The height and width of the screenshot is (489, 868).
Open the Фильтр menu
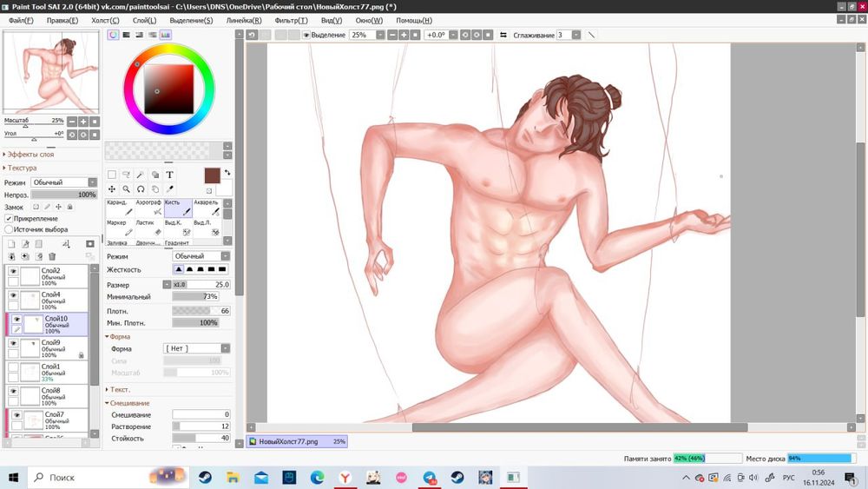tap(291, 20)
